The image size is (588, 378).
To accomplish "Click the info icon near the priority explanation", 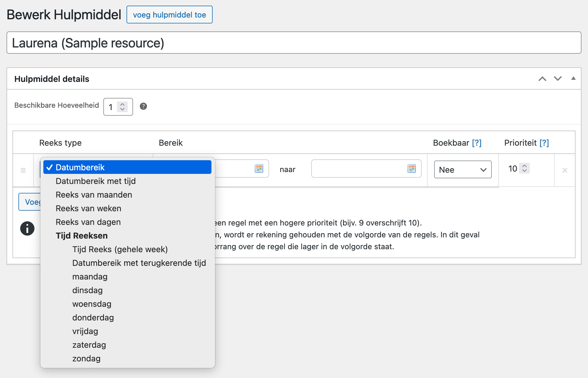I will tap(27, 228).
